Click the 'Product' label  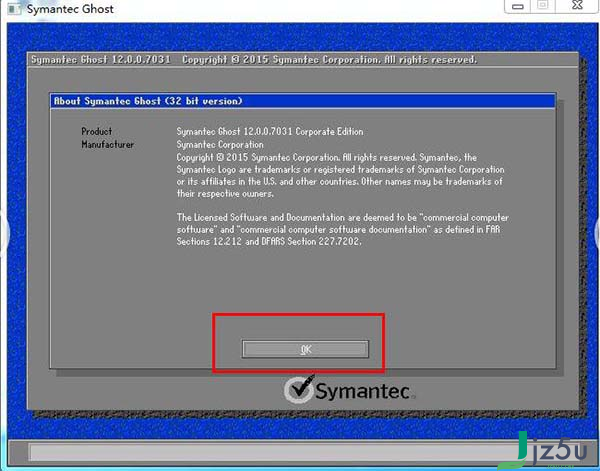[x=97, y=131]
